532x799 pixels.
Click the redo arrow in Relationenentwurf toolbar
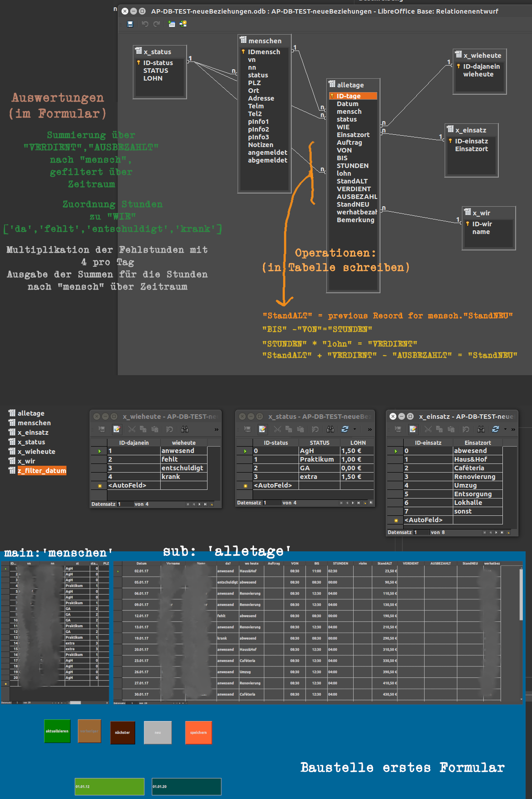[157, 24]
